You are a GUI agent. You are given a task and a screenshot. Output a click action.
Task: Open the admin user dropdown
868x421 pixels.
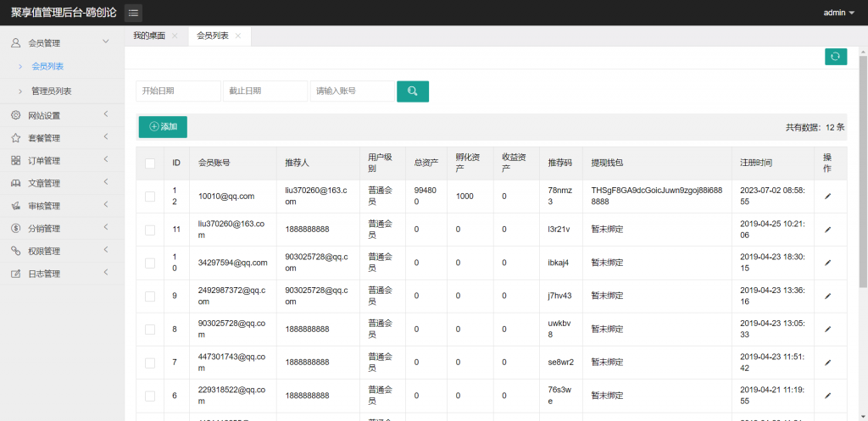[x=838, y=13]
